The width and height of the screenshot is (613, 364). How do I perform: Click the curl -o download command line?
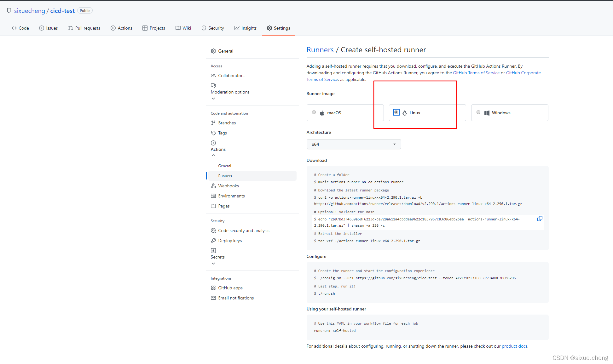coord(418,201)
